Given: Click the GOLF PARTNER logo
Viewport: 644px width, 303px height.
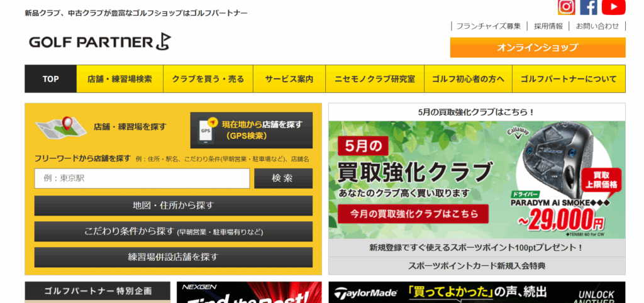Looking at the screenshot, I should (x=100, y=41).
